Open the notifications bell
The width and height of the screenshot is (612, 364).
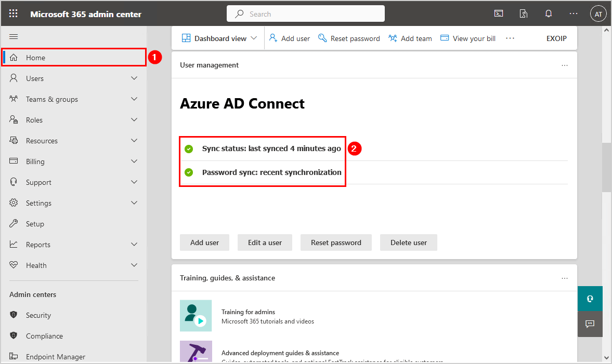(549, 14)
